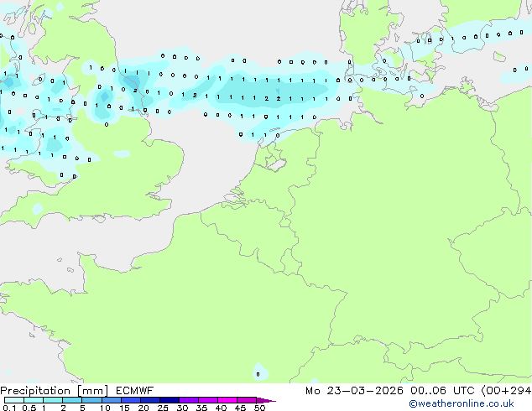This screenshot has width=532, height=411.
Task: Click the isolated '0' value over southern France
Action: [258, 374]
